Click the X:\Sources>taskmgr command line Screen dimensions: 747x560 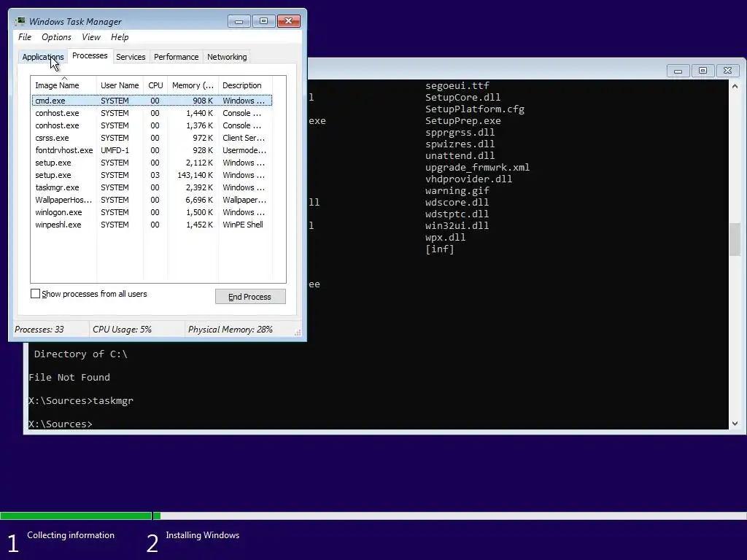coord(81,400)
